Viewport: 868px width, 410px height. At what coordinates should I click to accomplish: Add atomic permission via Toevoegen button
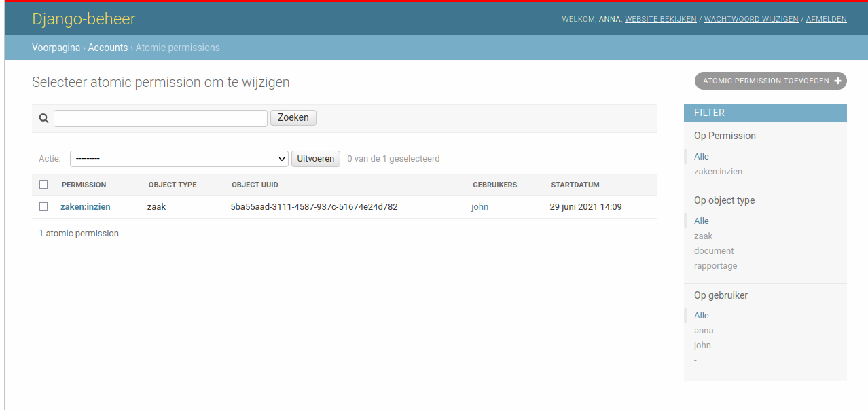coord(771,81)
